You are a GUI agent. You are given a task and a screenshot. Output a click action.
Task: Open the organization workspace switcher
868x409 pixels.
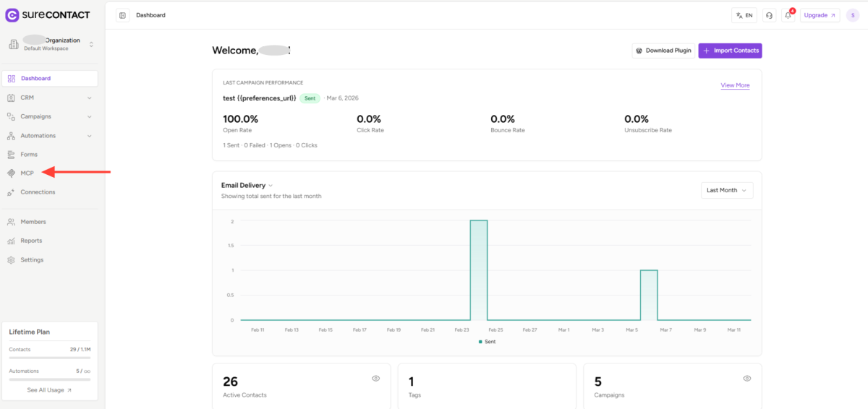(50, 44)
